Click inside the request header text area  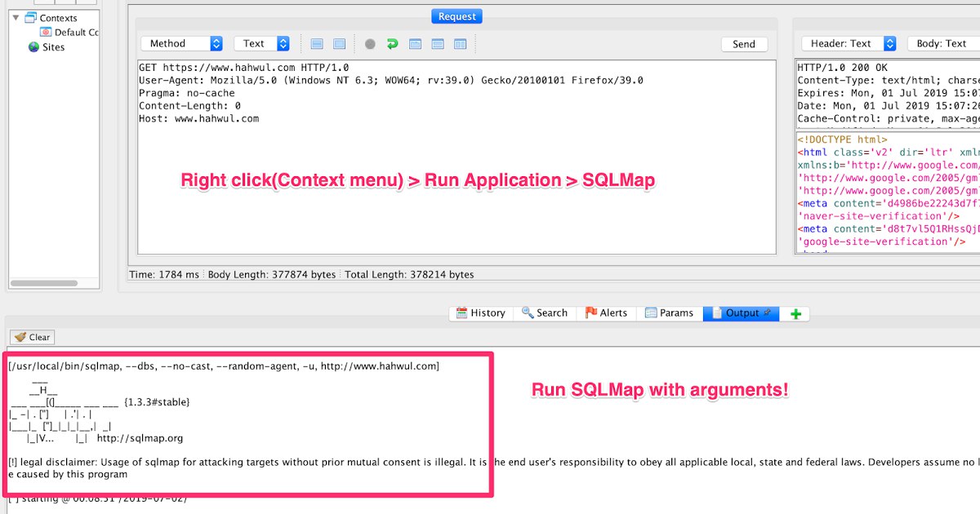(x=457, y=157)
